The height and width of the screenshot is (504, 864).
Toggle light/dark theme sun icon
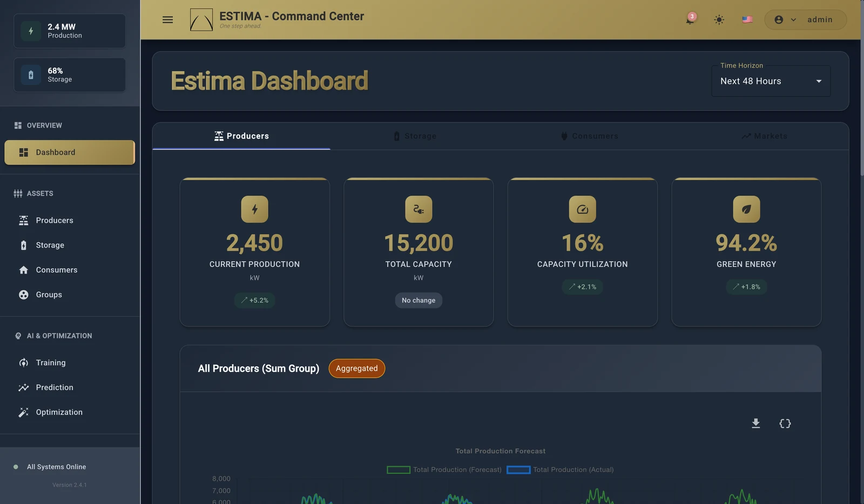click(x=719, y=19)
